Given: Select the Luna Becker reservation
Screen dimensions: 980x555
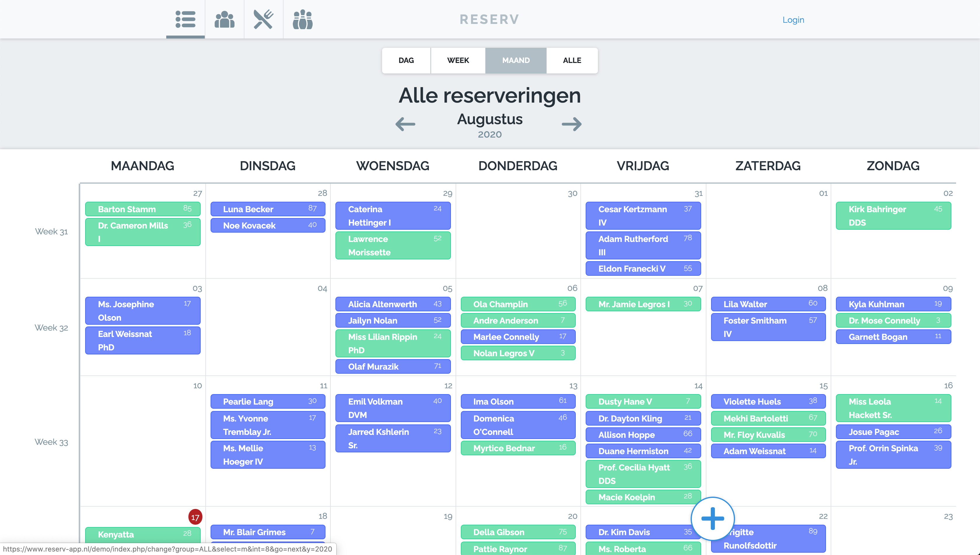Looking at the screenshot, I should [267, 209].
